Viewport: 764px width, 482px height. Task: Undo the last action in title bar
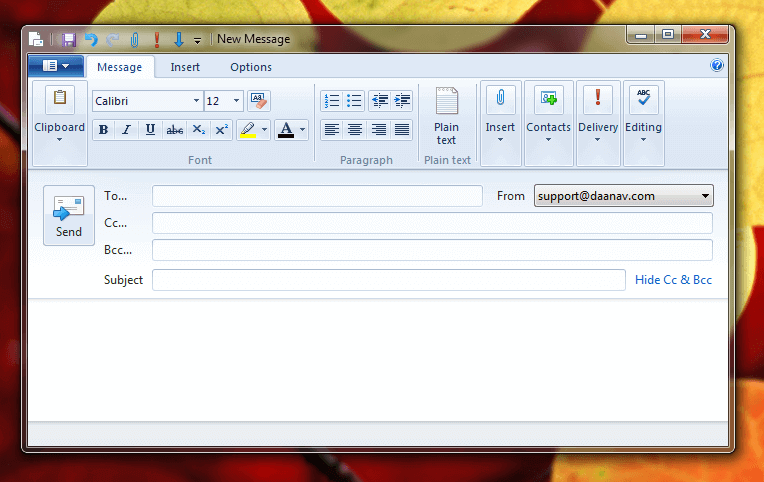click(91, 39)
